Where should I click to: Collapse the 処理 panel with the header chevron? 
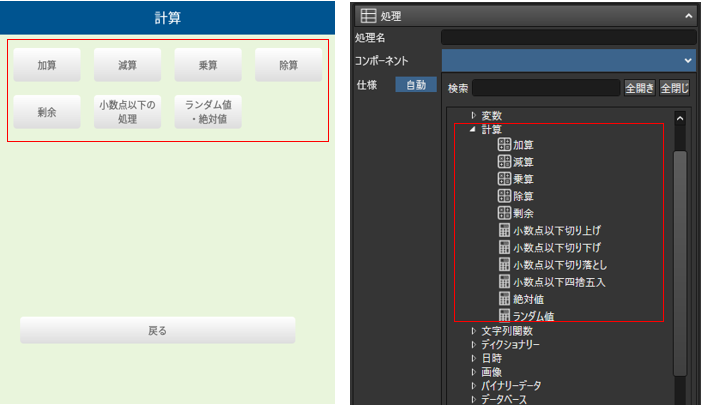pyautogui.click(x=688, y=16)
